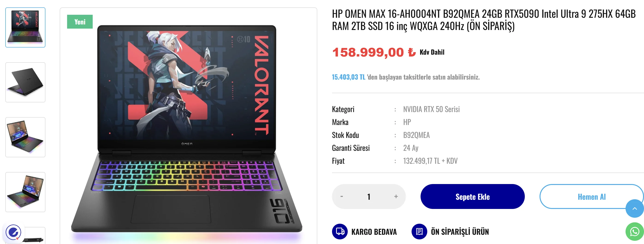Viewport: 644px width, 244px height.
Task: Select the first Valorant laptop thumbnail
Action: pos(25,27)
